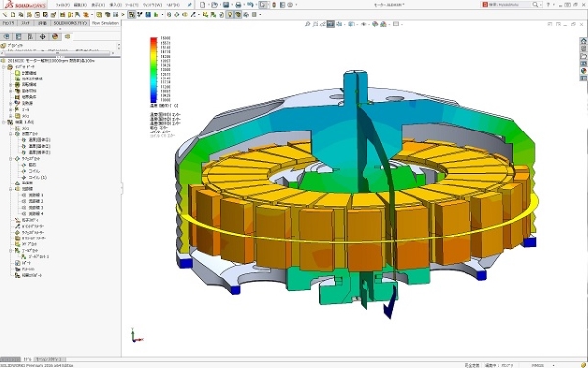Viewport: 588px width, 368px height.
Task: Open the dropdown arrow beside Open file icon
Action: [220, 5]
